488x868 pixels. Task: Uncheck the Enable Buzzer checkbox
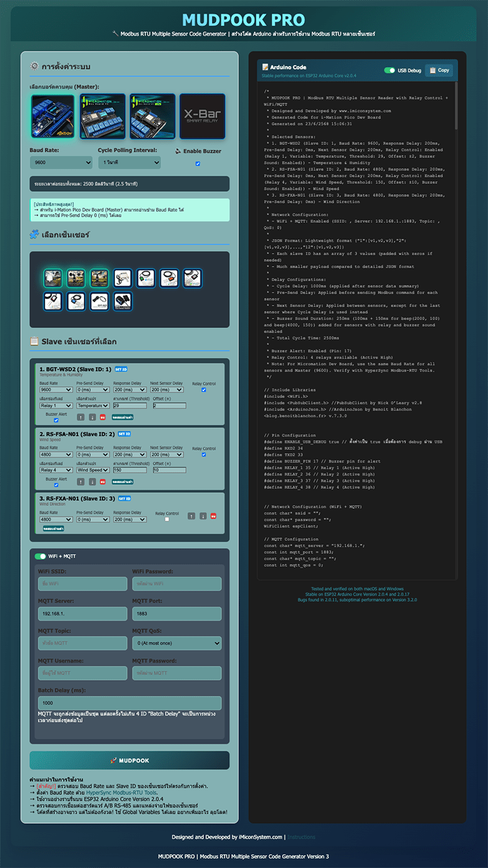198,163
